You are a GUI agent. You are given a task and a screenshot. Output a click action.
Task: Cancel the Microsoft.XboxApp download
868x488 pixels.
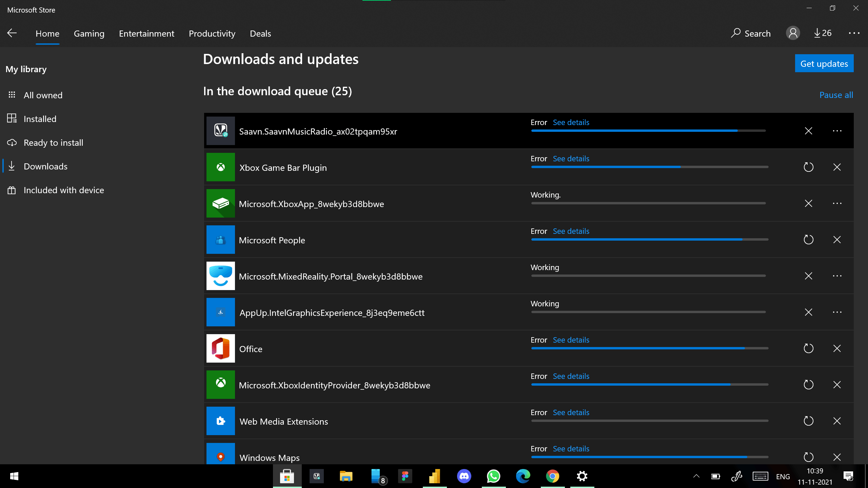point(808,203)
